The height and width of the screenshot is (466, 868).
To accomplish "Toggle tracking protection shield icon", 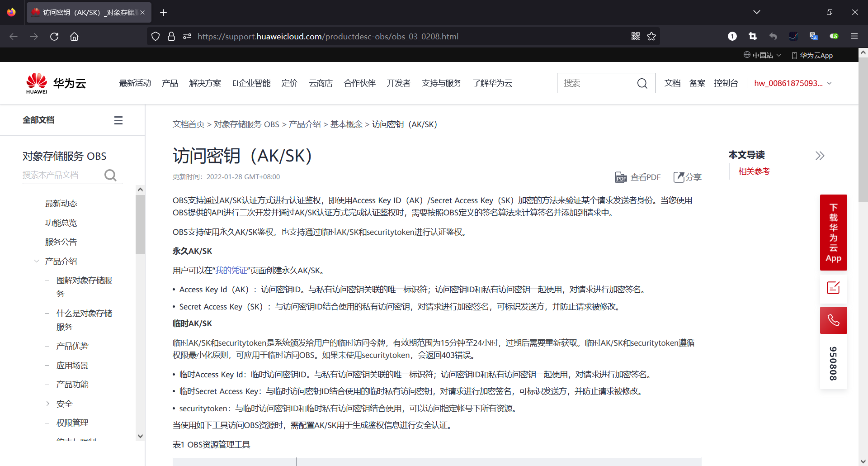I will click(x=155, y=36).
